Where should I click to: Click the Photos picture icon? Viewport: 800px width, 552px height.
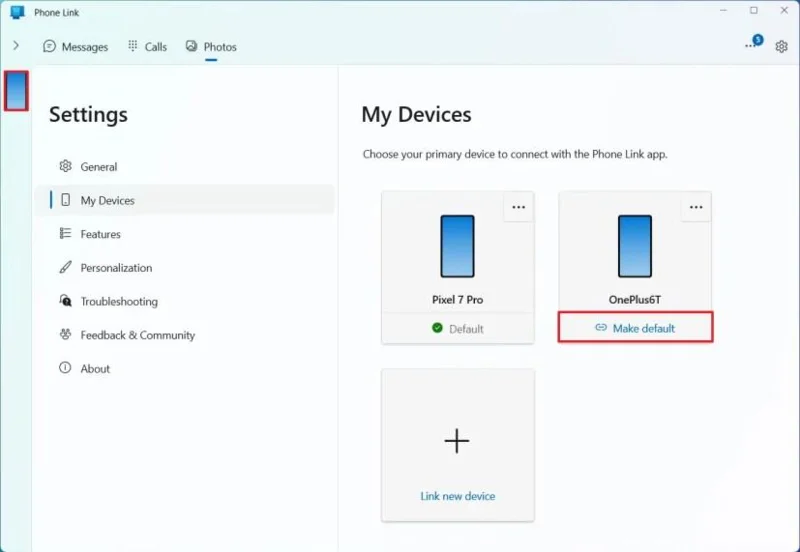(191, 46)
